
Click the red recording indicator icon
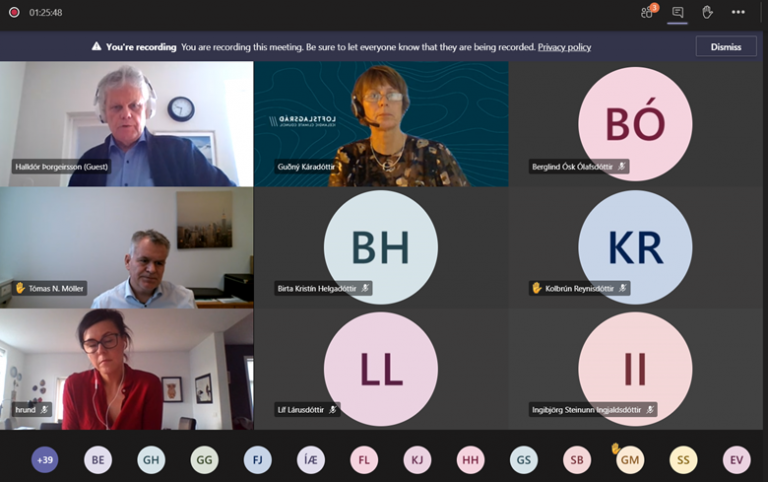click(x=14, y=12)
